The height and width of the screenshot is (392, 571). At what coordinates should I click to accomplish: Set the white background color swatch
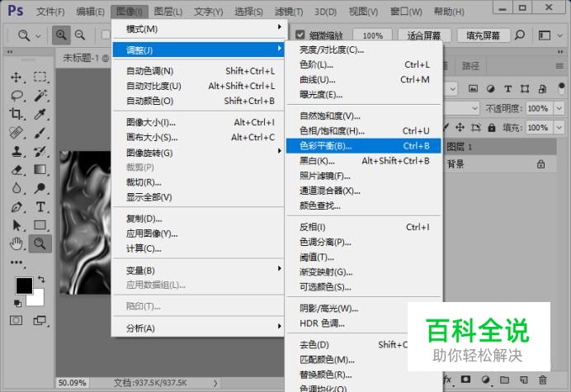38,299
